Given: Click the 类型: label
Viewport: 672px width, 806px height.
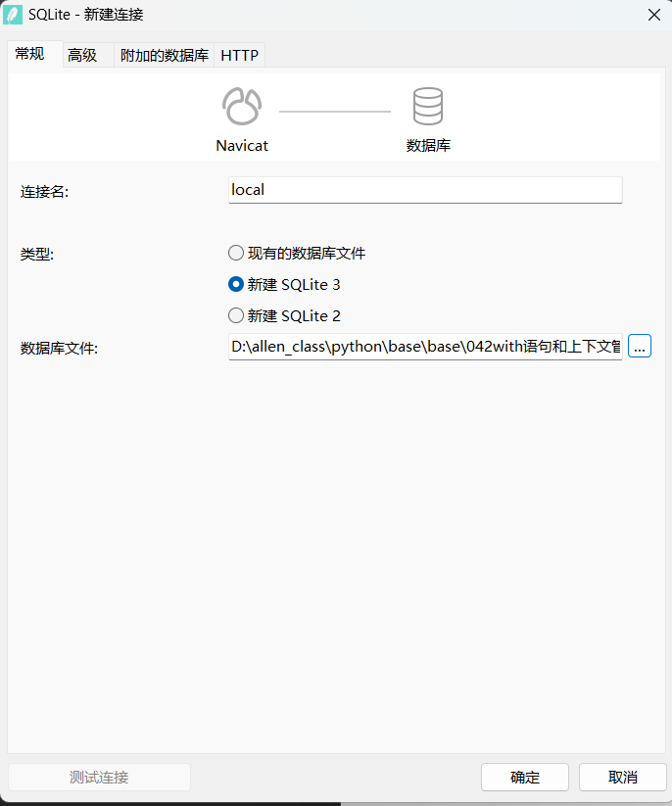Looking at the screenshot, I should pos(37,254).
